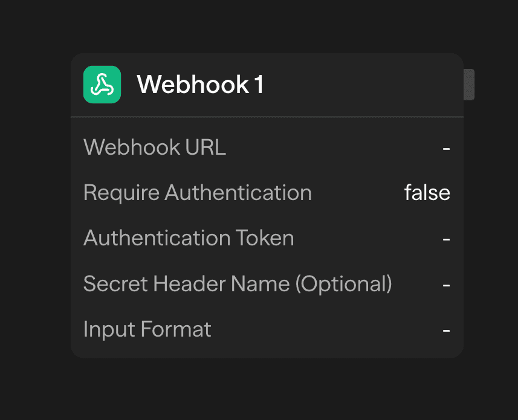518x420 pixels.
Task: Select the Webhook 1 node header
Action: (x=266, y=85)
